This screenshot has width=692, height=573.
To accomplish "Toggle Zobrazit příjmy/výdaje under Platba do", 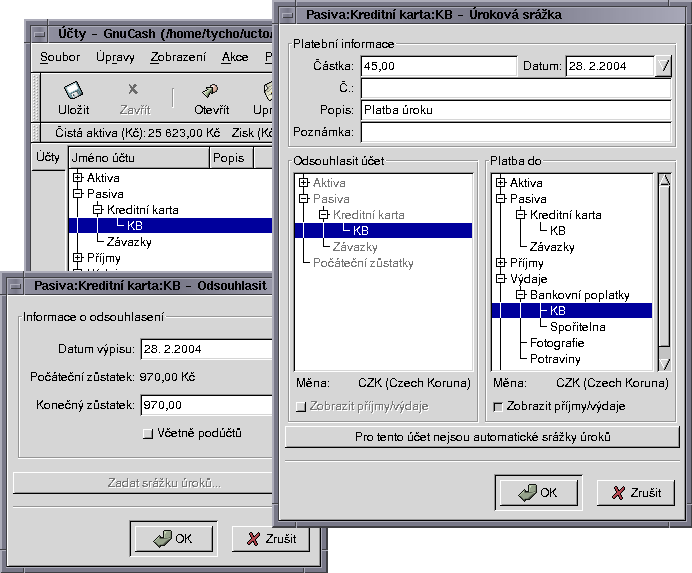I will [x=498, y=407].
